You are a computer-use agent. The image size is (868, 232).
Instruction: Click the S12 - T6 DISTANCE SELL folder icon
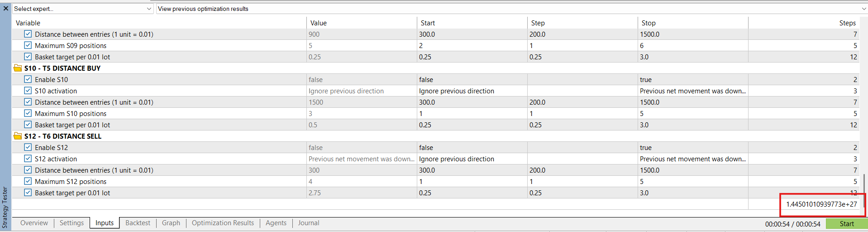18,136
